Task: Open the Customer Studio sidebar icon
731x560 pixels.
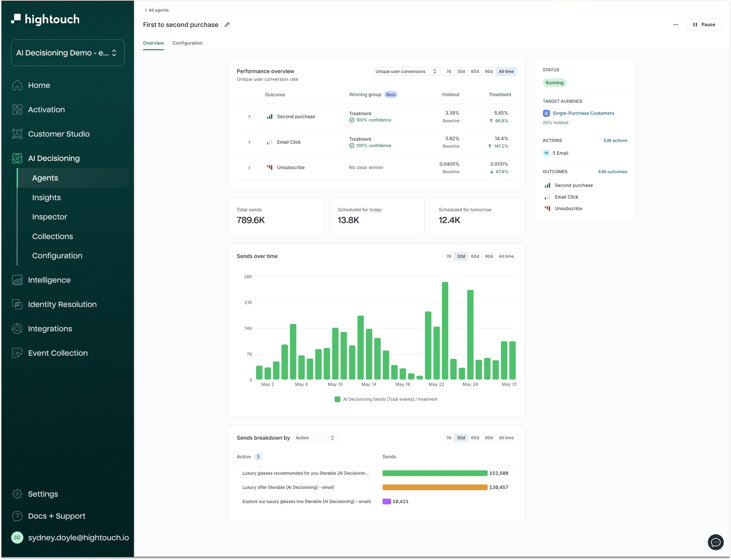Action: click(17, 134)
